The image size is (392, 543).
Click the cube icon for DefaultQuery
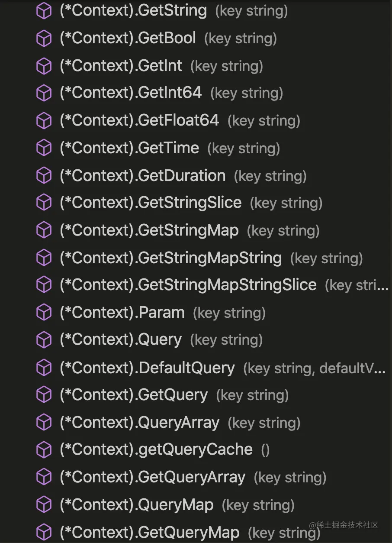click(x=44, y=368)
